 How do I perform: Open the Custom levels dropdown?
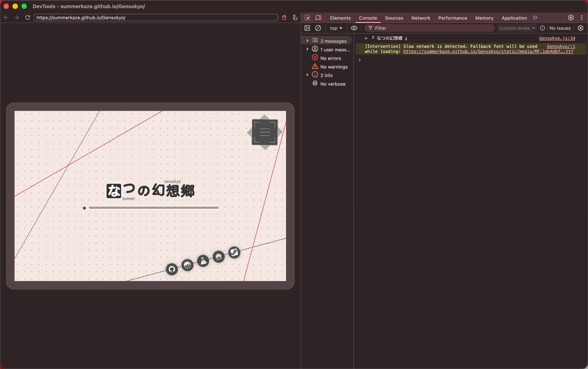[517, 28]
